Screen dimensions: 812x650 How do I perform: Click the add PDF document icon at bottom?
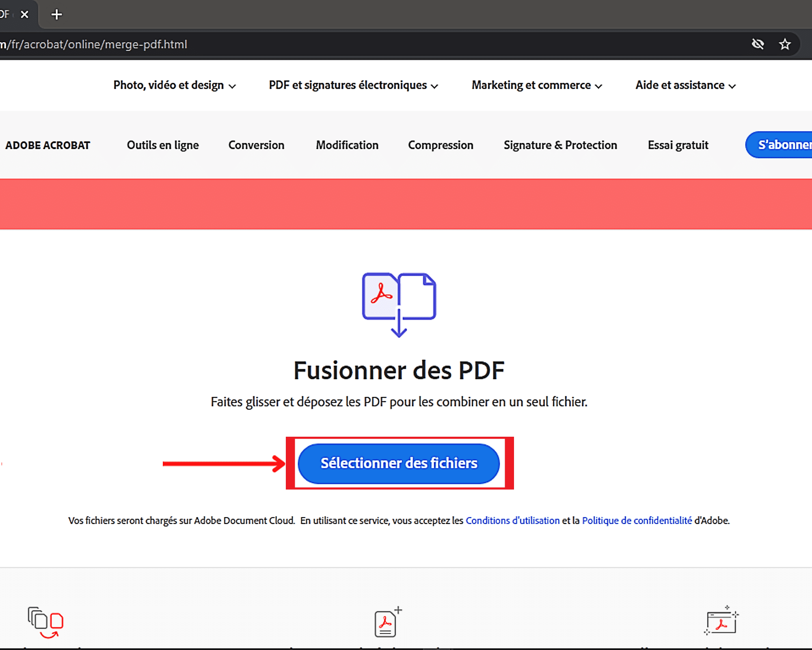tap(388, 622)
